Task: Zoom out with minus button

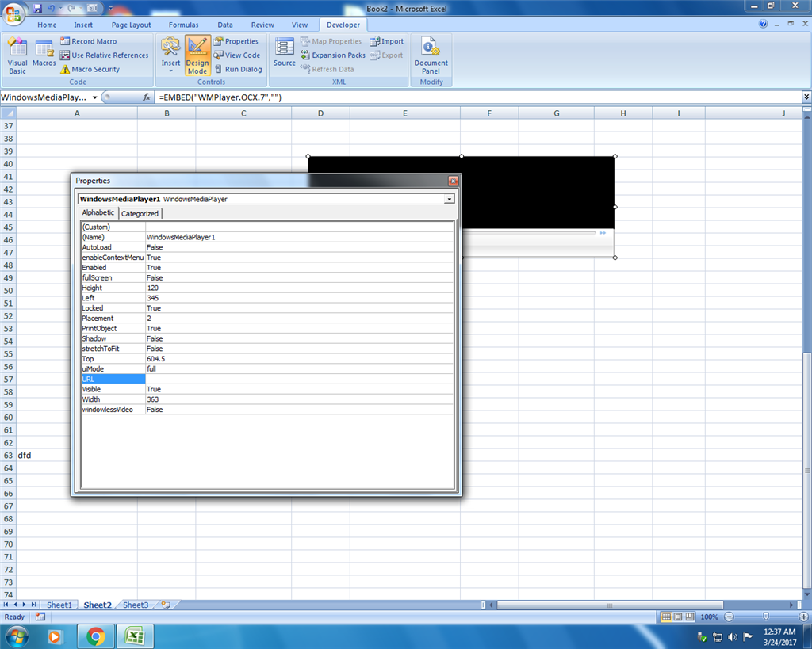Action: pos(730,617)
